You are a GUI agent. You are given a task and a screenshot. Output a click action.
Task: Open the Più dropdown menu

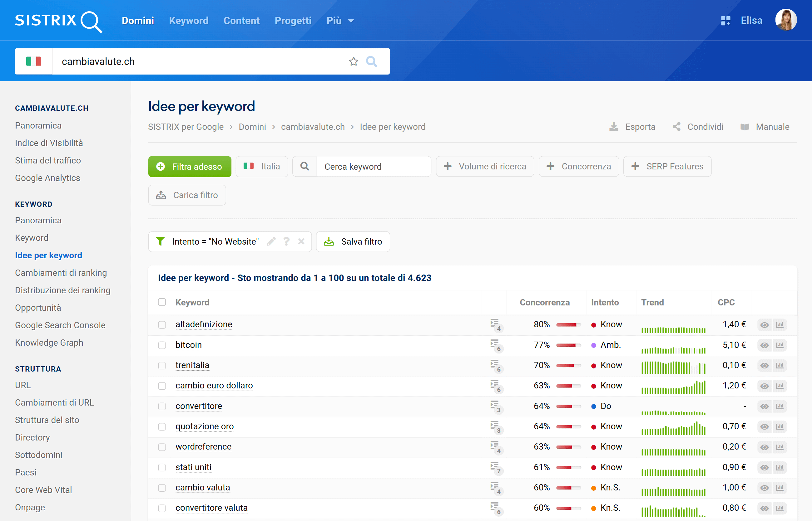(339, 20)
